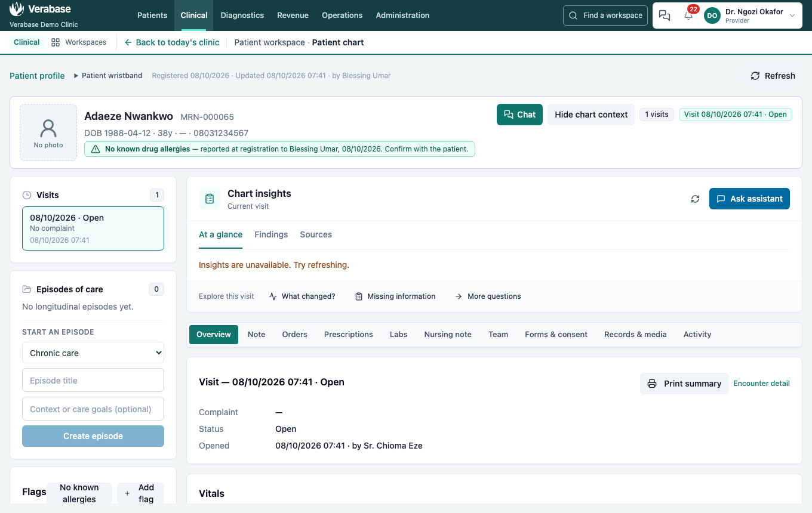Click the Workspaces grid icon
This screenshot has width=812, height=513.
pos(56,42)
